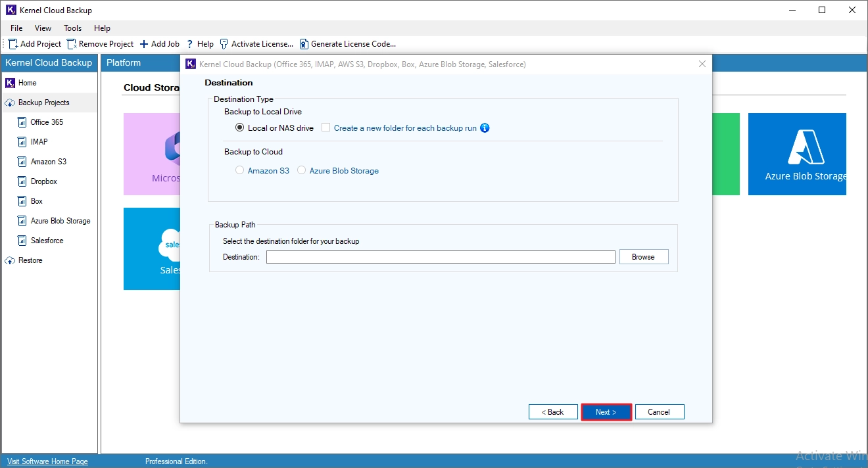This screenshot has height=468, width=868.
Task: Click the Back button
Action: tap(553, 412)
